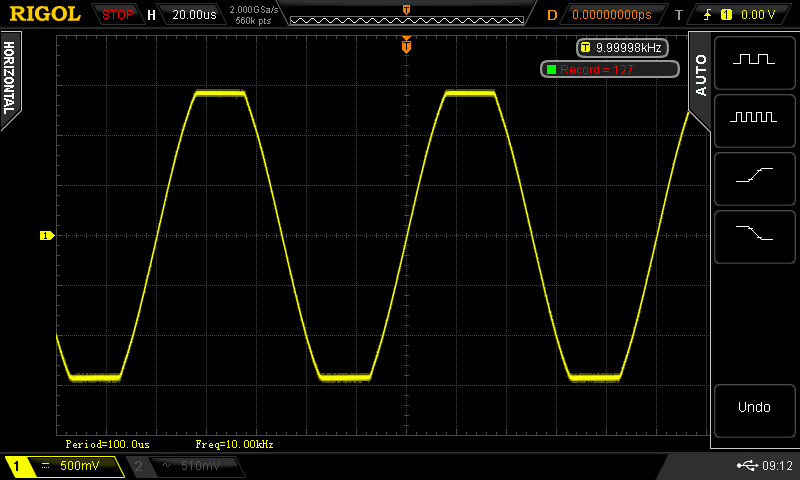The height and width of the screenshot is (480, 800).
Task: Click the HORIZONTAL side tab
Action: pos(10,78)
